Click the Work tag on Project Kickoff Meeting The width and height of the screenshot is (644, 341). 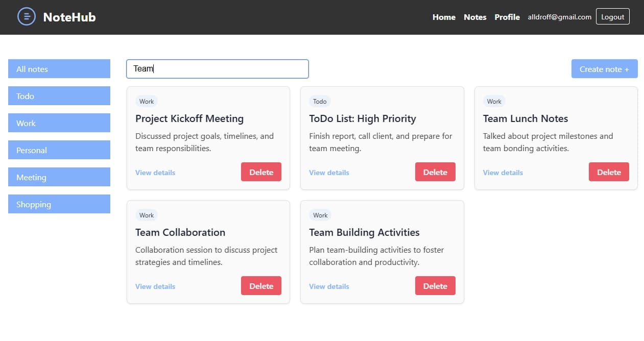(147, 102)
